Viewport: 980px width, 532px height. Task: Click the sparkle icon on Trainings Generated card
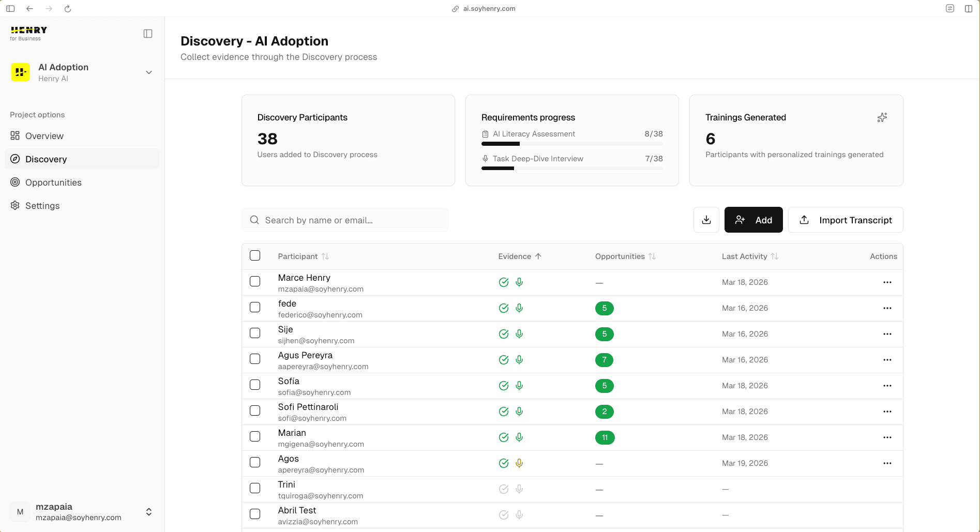click(x=882, y=117)
